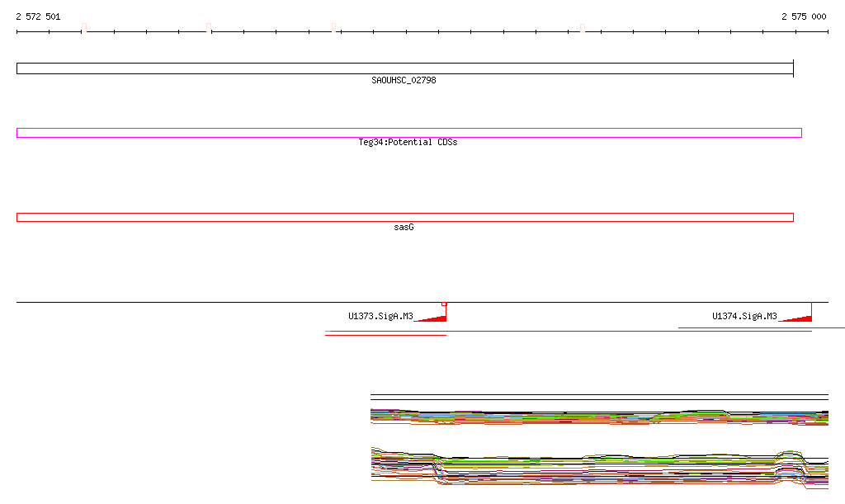Click the black line segment under U1374.SigA.M3
Image resolution: width=845 pixels, height=504 pixels.
(x=744, y=328)
